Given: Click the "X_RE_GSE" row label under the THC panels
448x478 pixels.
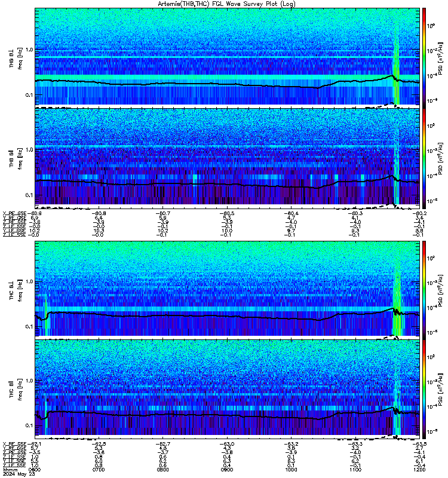Looking at the screenshot, I should click(14, 444).
